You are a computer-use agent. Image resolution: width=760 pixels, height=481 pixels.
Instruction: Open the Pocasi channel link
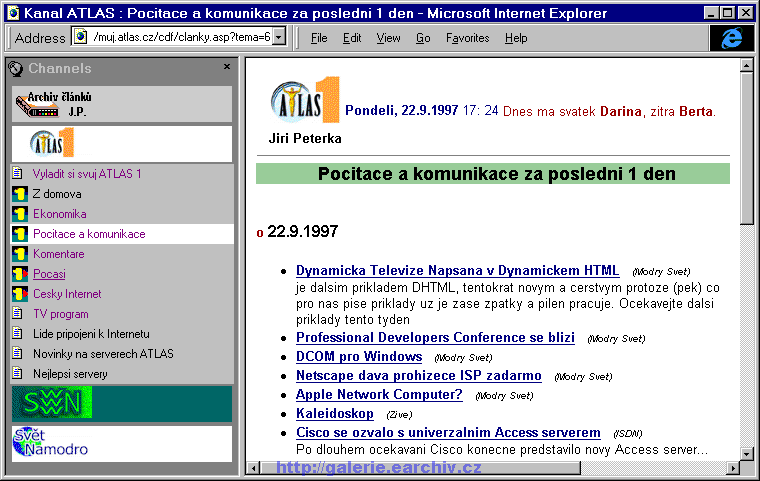(x=49, y=274)
